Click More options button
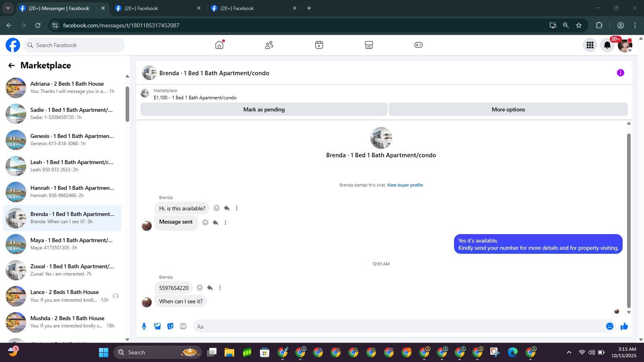 pyautogui.click(x=508, y=109)
